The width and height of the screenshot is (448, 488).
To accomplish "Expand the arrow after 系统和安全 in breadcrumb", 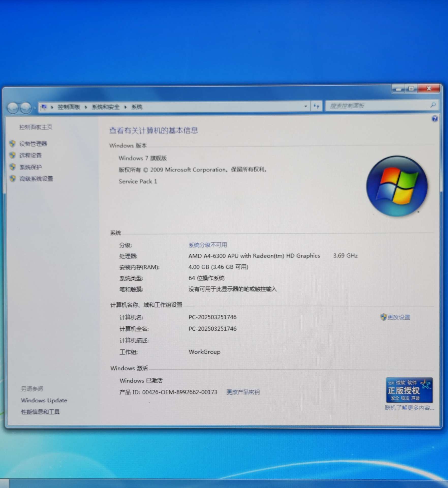I will [125, 107].
